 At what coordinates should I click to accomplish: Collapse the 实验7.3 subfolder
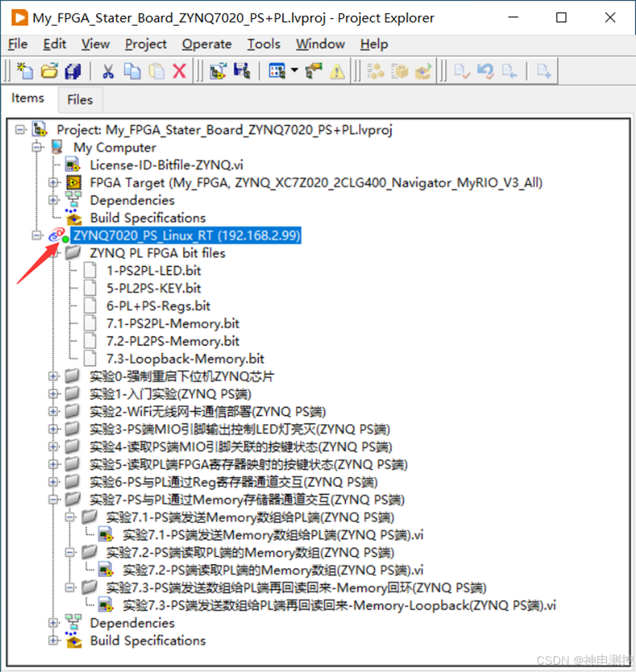[70, 587]
